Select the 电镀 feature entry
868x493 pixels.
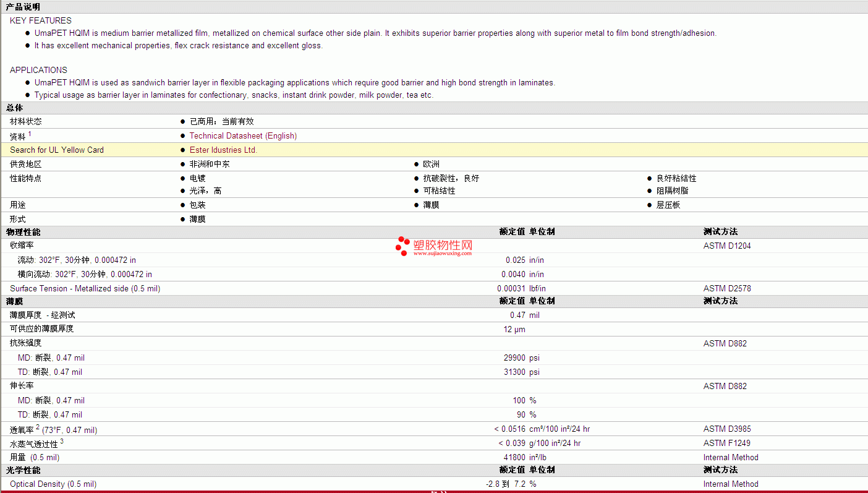[x=198, y=179]
